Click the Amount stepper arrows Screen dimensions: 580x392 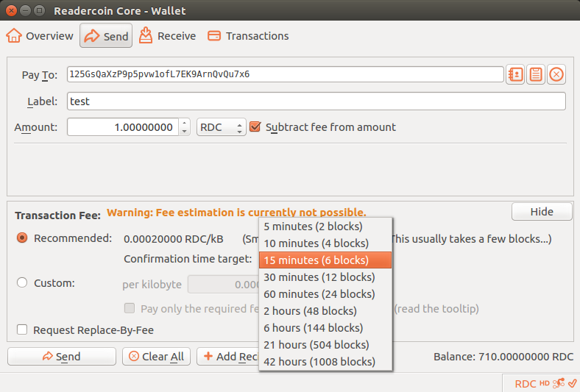click(185, 127)
